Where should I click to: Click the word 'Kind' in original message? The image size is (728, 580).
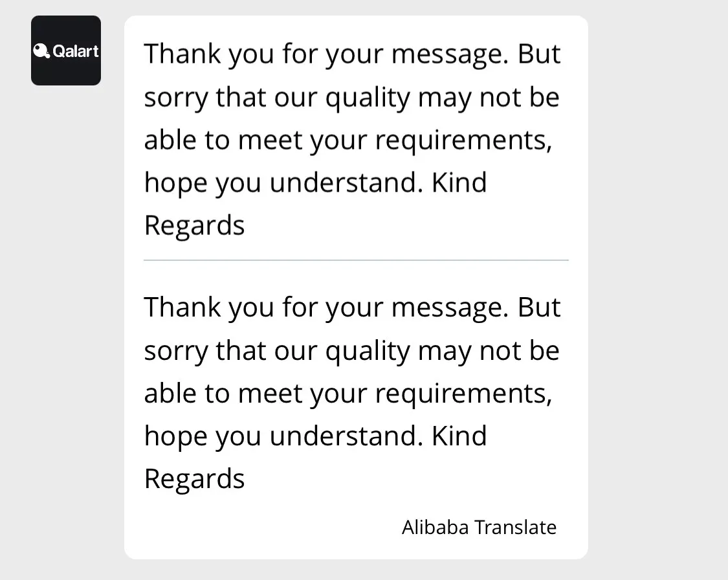[459, 183]
